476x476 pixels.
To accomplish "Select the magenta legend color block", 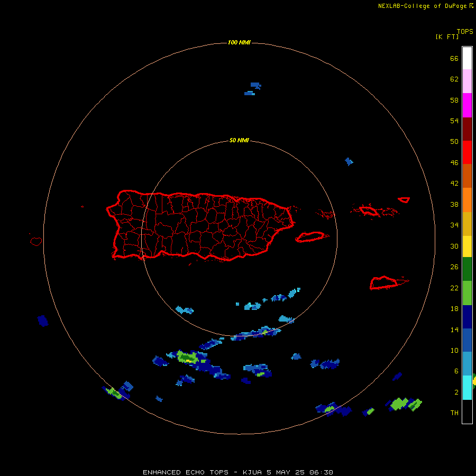I will (467, 105).
